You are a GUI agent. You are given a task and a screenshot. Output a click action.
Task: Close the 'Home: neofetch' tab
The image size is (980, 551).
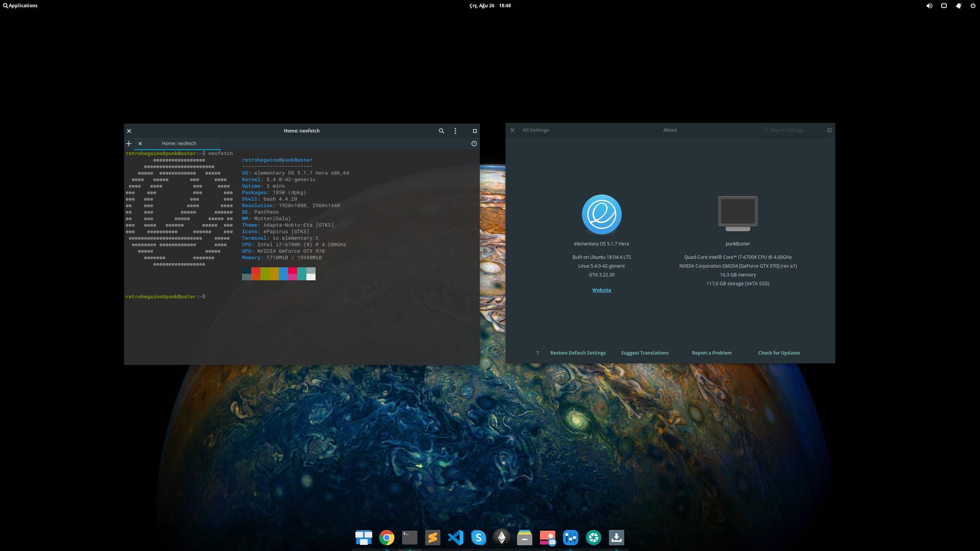click(140, 144)
